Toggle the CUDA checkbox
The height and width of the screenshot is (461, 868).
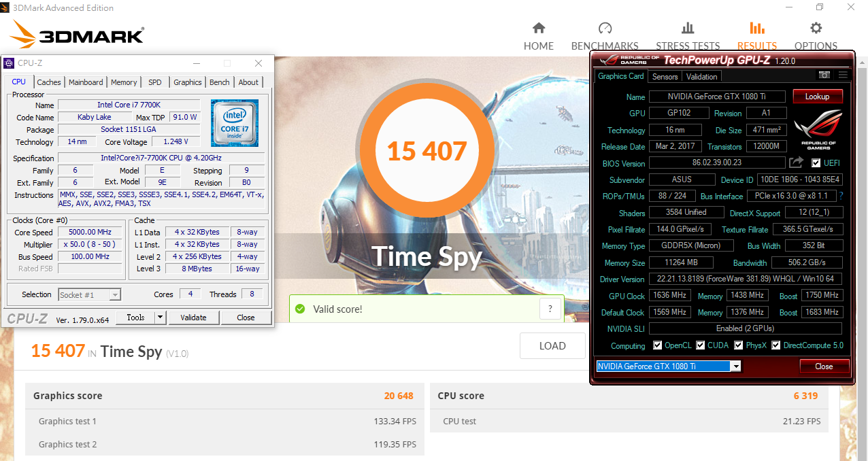pyautogui.click(x=701, y=345)
